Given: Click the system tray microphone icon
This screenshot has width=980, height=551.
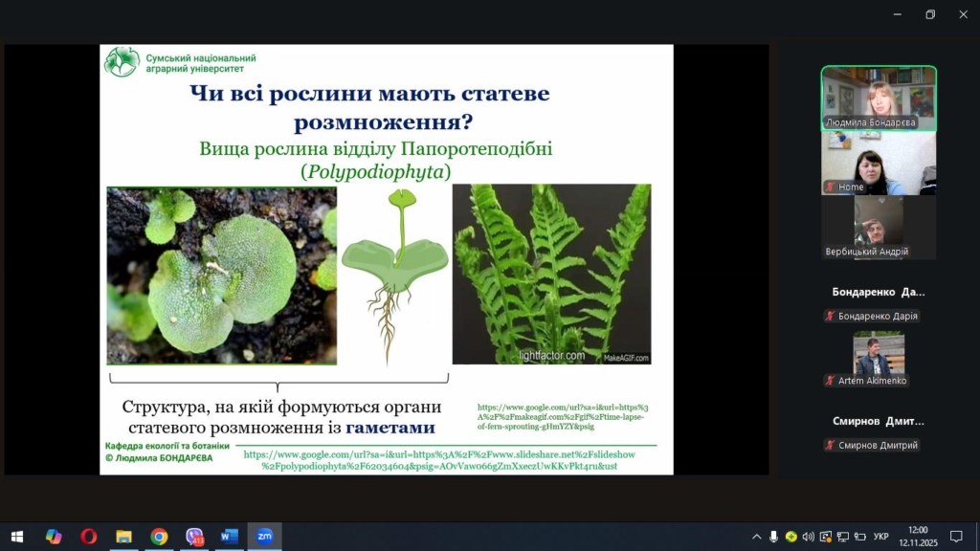Looking at the screenshot, I should (x=773, y=537).
